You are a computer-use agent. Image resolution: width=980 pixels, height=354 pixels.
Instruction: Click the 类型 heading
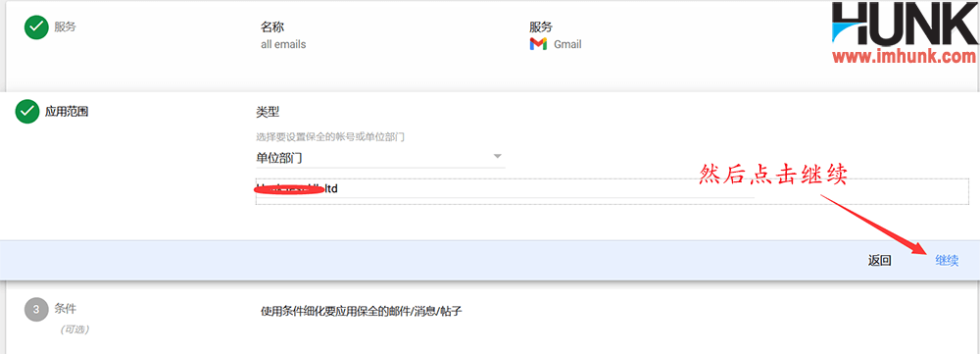268,112
